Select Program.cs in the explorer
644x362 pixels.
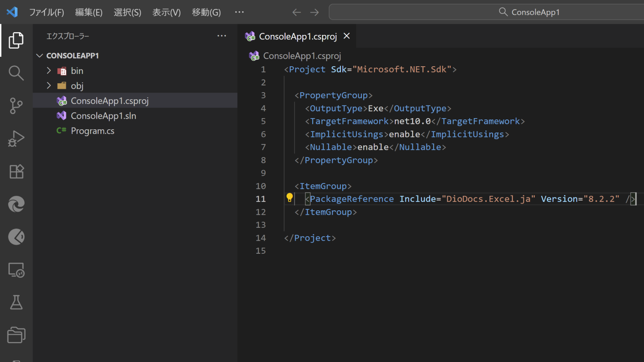tap(92, 131)
